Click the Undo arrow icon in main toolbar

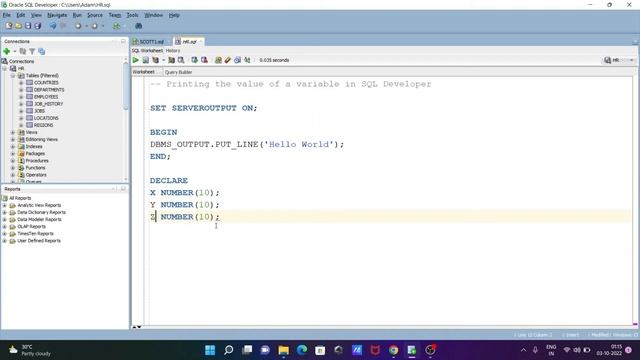(x=53, y=26)
